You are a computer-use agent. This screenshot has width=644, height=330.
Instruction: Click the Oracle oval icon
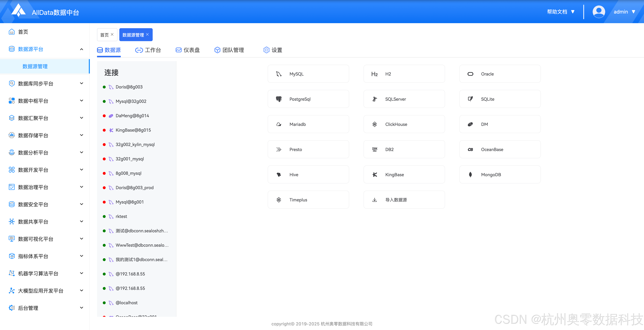tap(470, 74)
